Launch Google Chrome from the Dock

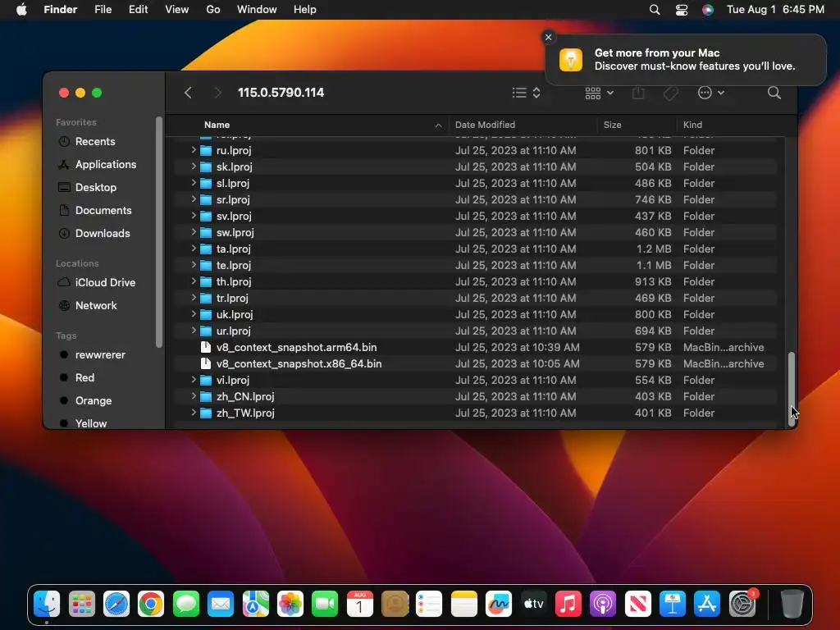(x=151, y=605)
